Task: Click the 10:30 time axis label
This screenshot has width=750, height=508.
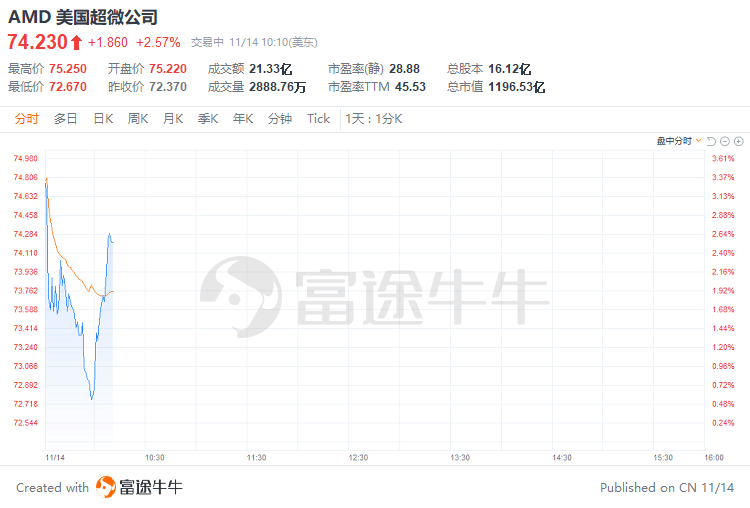Action: 154,458
